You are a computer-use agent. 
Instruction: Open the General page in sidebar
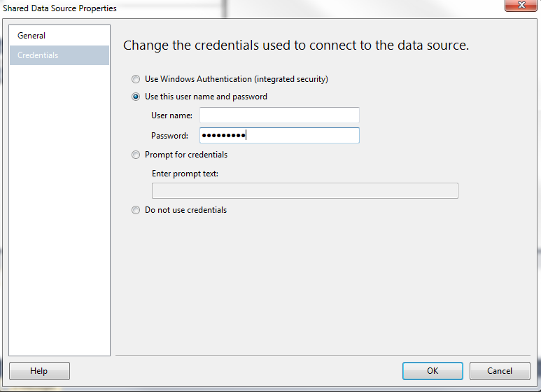tap(31, 36)
